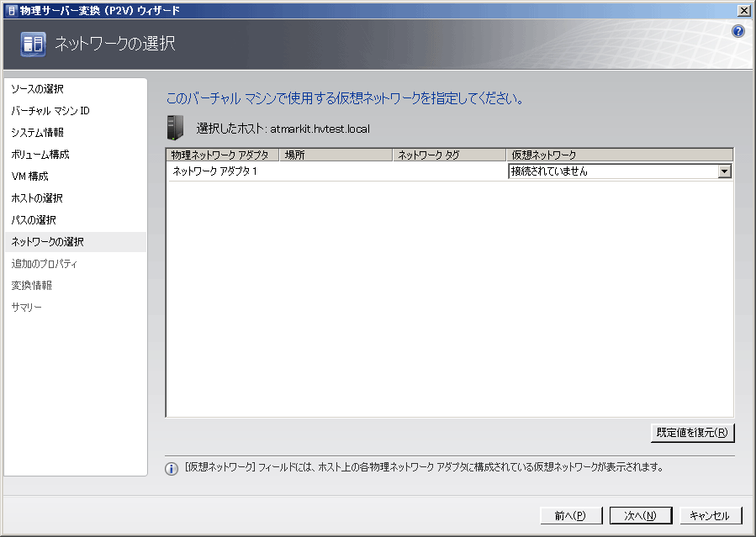
Task: Select the ホストの選択 step
Action: tap(37, 198)
